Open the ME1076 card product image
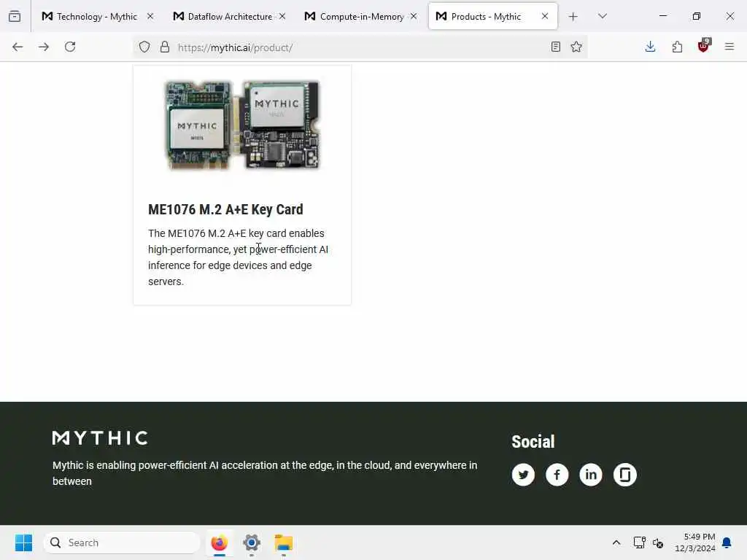747x560 pixels. (242, 125)
